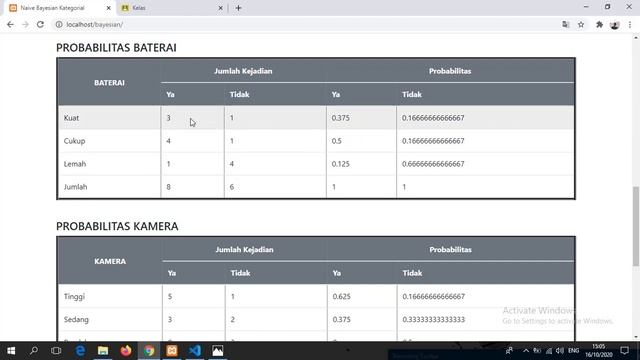Click 0.16666666666667 in Tinggi row
The height and width of the screenshot is (360, 640).
click(x=433, y=296)
